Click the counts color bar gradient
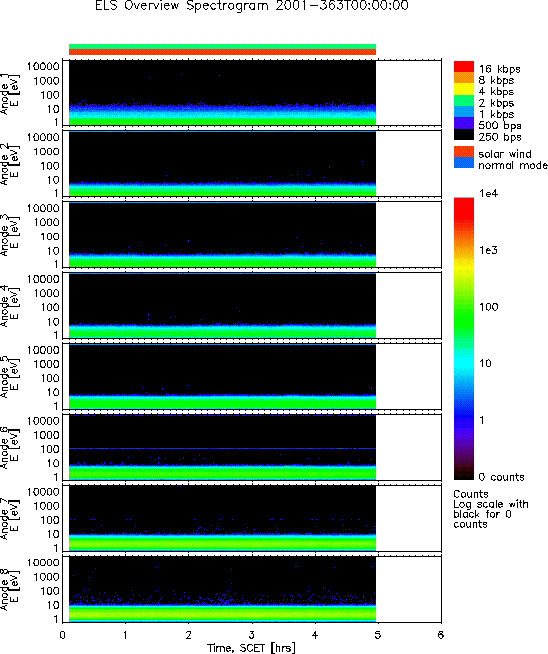Image resolution: width=548 pixels, height=654 pixels. point(464,339)
